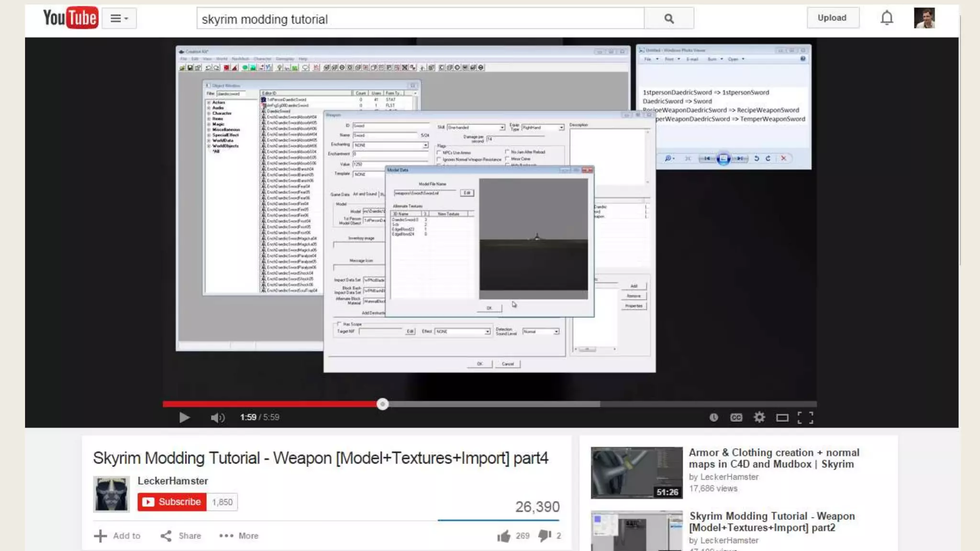This screenshot has height=551, width=980.
Task: Click the skyrim modding tutorial search field
Action: 420,19
